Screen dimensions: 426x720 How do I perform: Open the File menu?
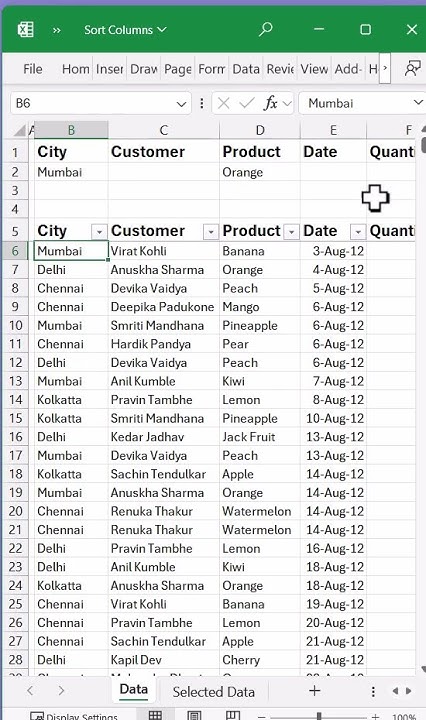(x=33, y=69)
